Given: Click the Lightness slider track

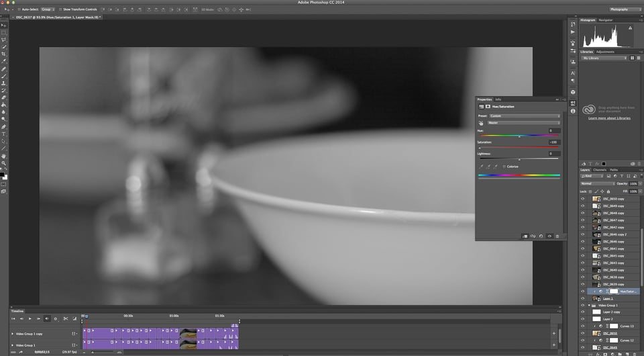Looking at the screenshot, I should (519, 159).
